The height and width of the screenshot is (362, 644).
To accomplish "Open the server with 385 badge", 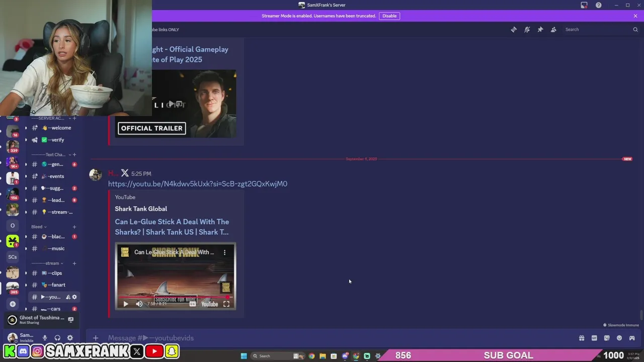I will point(13,288).
